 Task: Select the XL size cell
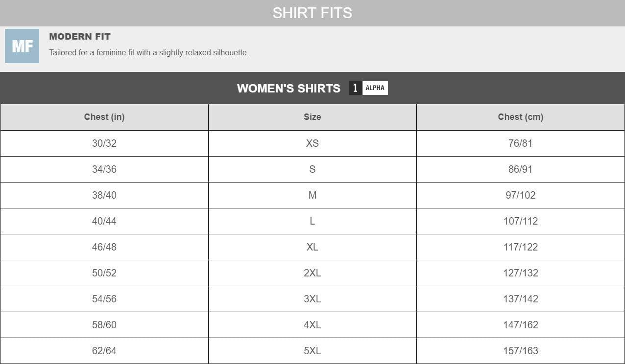(x=312, y=247)
